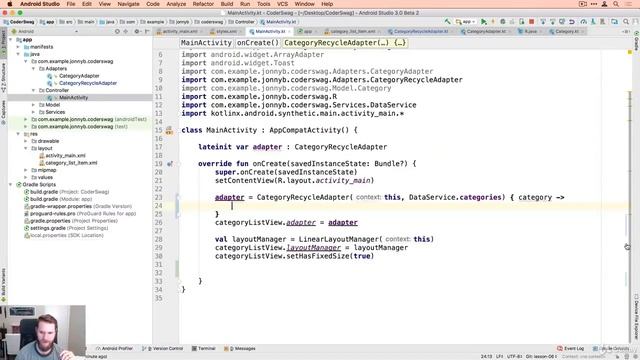The height and width of the screenshot is (360, 640).
Task: Open the Navigate menu
Action: pyautogui.click(x=128, y=4)
